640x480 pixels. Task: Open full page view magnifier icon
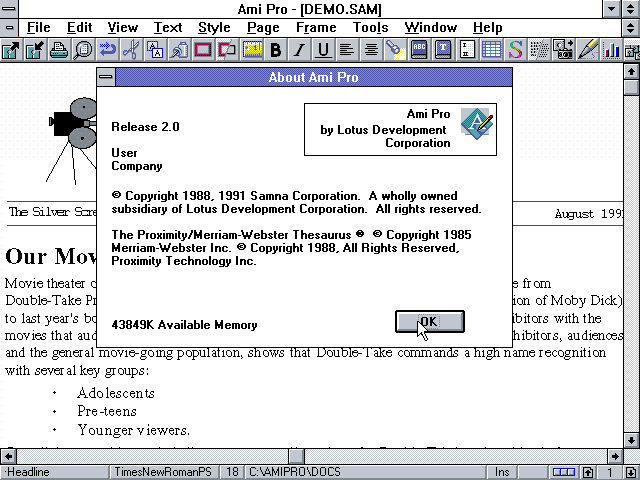[x=83, y=49]
